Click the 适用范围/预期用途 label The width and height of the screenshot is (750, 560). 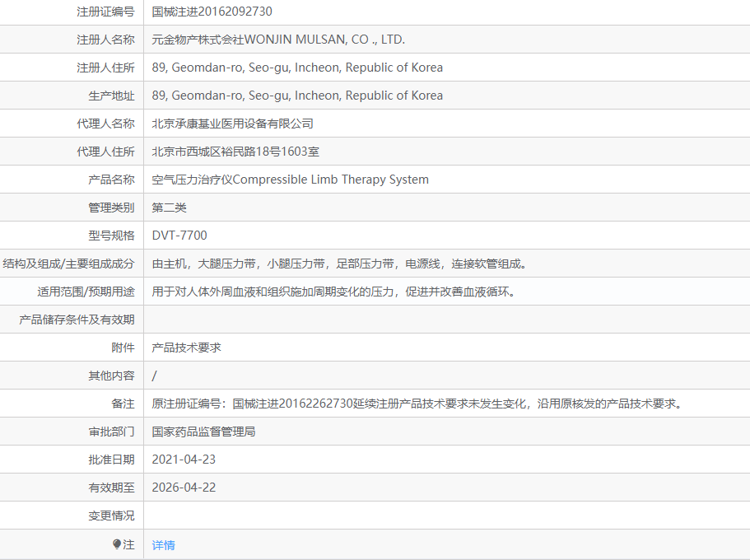coord(86,292)
